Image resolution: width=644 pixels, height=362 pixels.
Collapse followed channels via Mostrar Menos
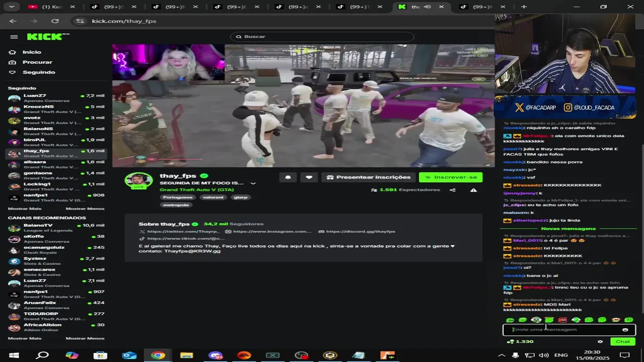(85, 209)
